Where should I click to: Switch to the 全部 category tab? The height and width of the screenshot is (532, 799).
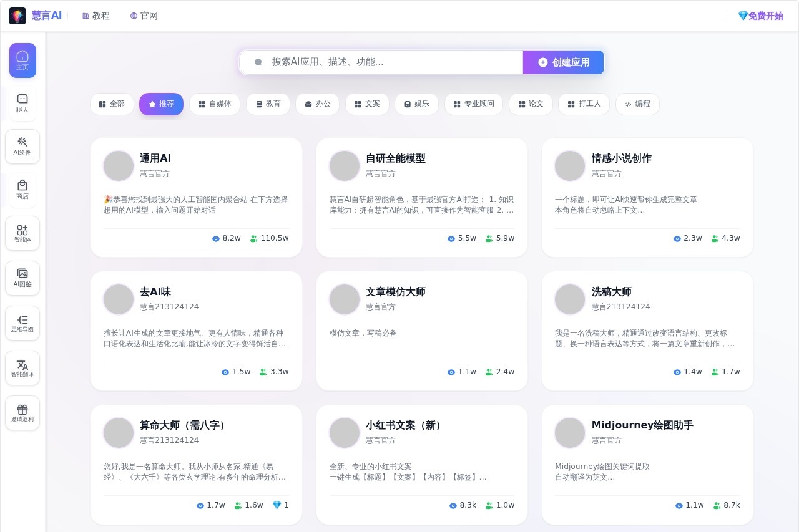tap(112, 104)
